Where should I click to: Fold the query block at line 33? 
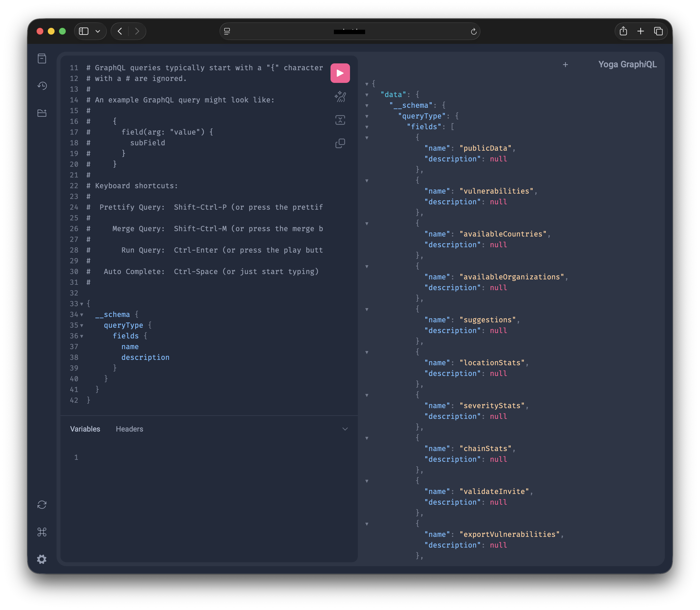[82, 304]
